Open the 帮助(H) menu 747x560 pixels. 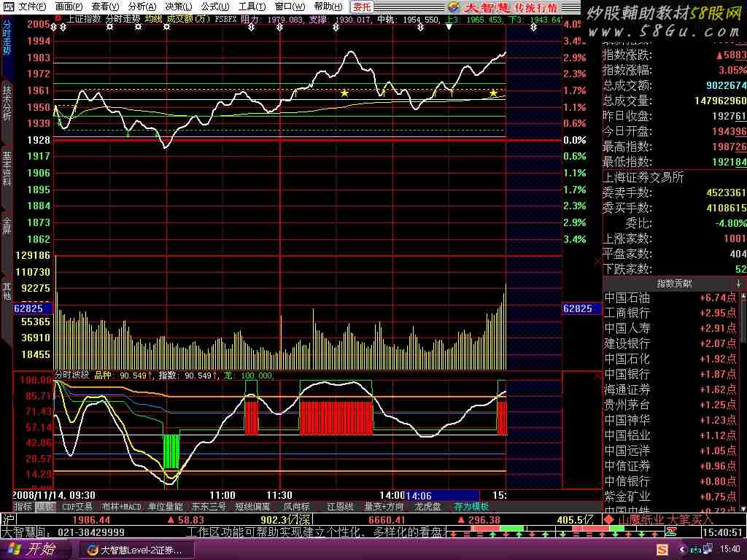point(328,7)
